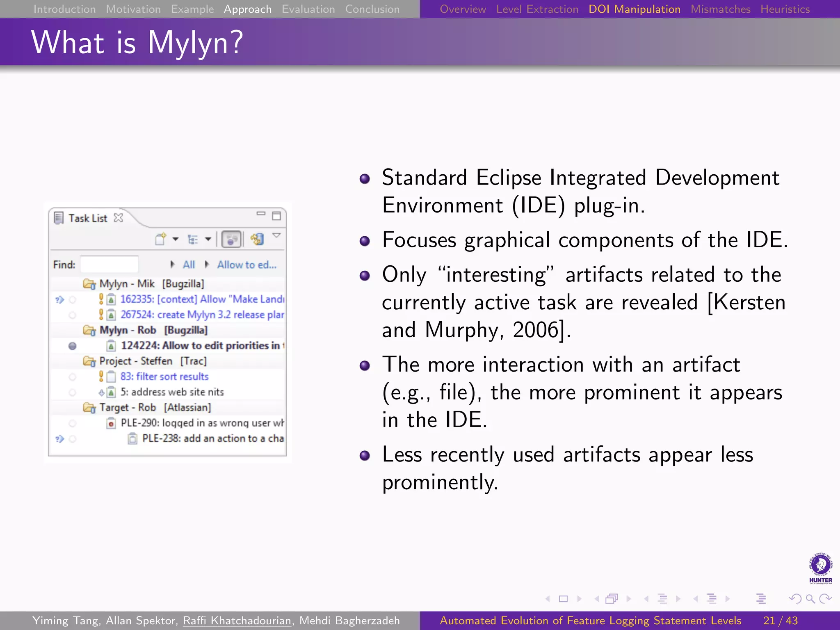Click the tree presentation icon in Task List toolbar
The height and width of the screenshot is (630, 840).
point(193,239)
